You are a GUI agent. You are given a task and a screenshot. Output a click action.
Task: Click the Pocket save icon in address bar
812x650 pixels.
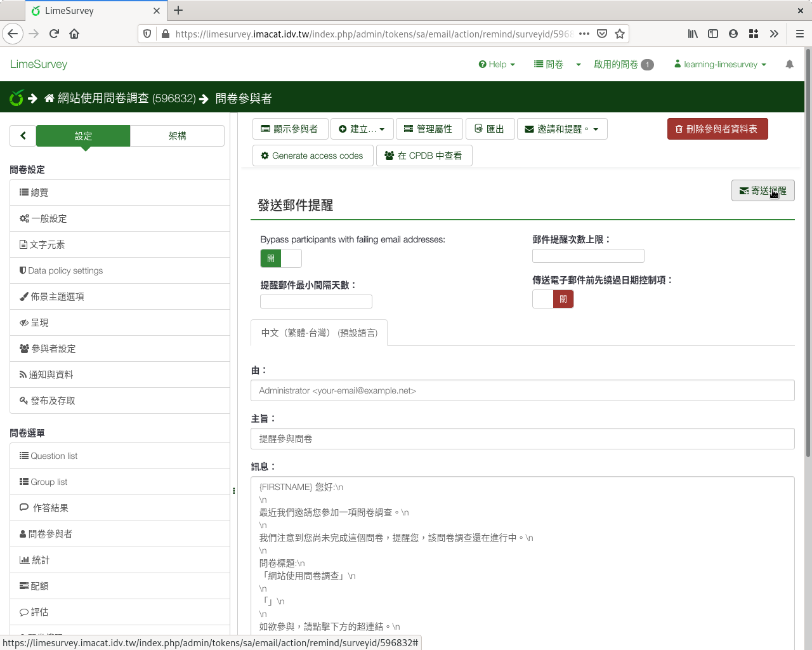click(602, 34)
